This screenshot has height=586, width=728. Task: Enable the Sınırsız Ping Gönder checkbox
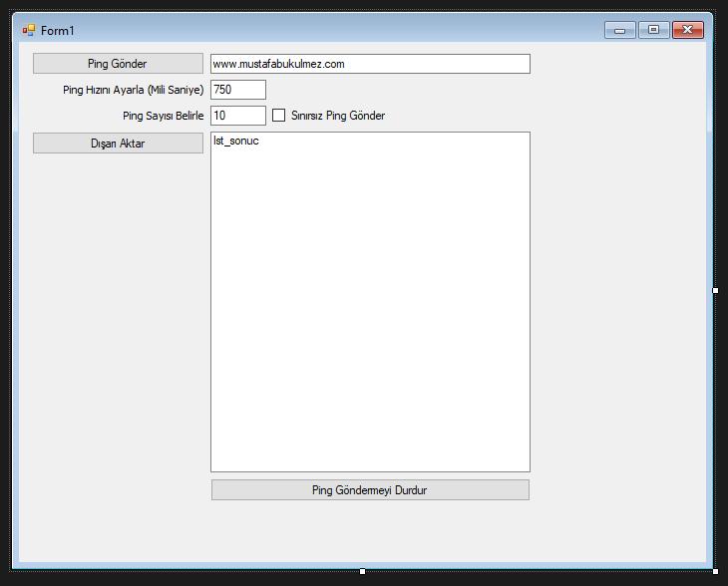click(x=279, y=116)
